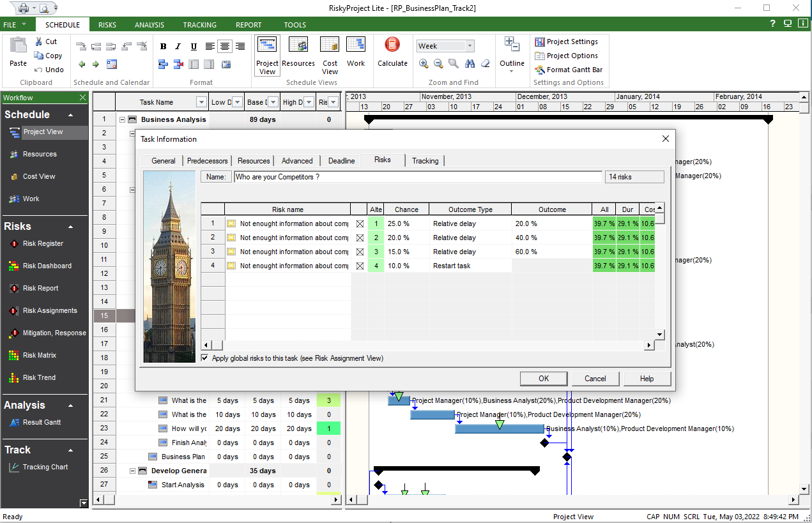Open Tracking Chart in Track section
This screenshot has height=523, width=812.
click(x=45, y=467)
